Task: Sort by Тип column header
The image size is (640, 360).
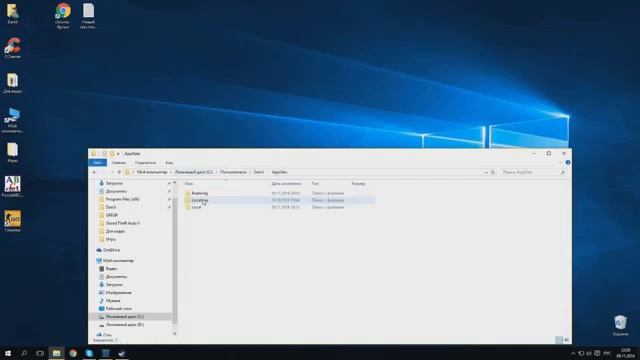Action: 315,184
